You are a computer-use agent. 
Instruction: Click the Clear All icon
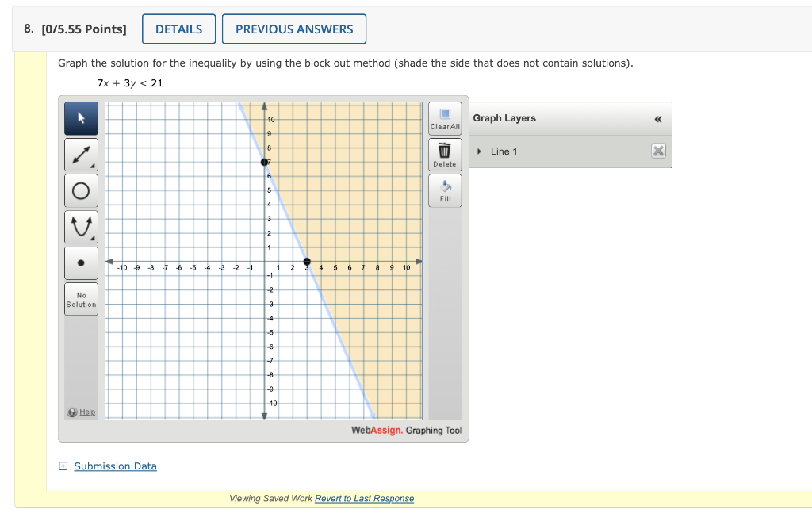[x=445, y=115]
